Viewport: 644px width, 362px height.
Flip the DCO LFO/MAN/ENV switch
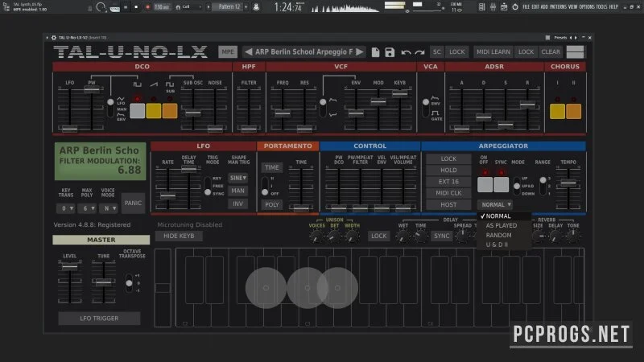tap(110, 108)
